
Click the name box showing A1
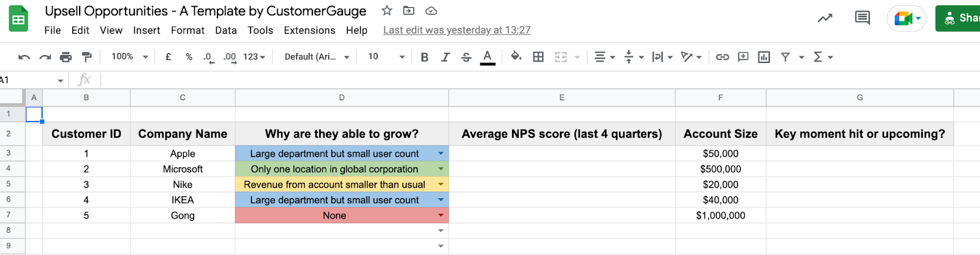coord(31,80)
